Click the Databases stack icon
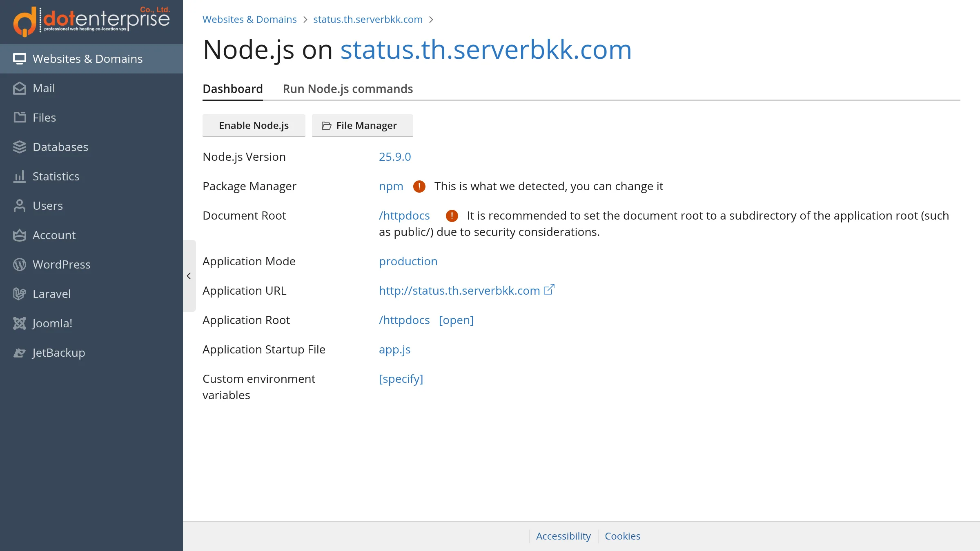 pos(20,147)
